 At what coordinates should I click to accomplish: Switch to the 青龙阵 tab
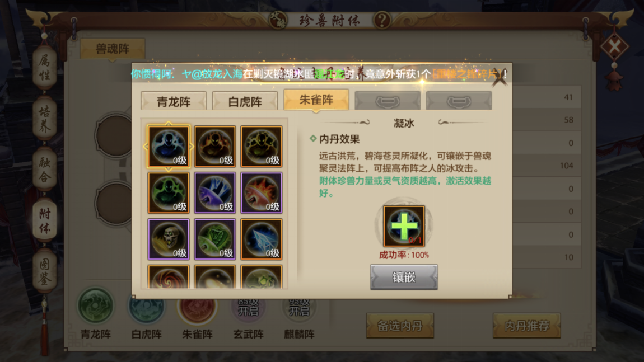coord(174,101)
